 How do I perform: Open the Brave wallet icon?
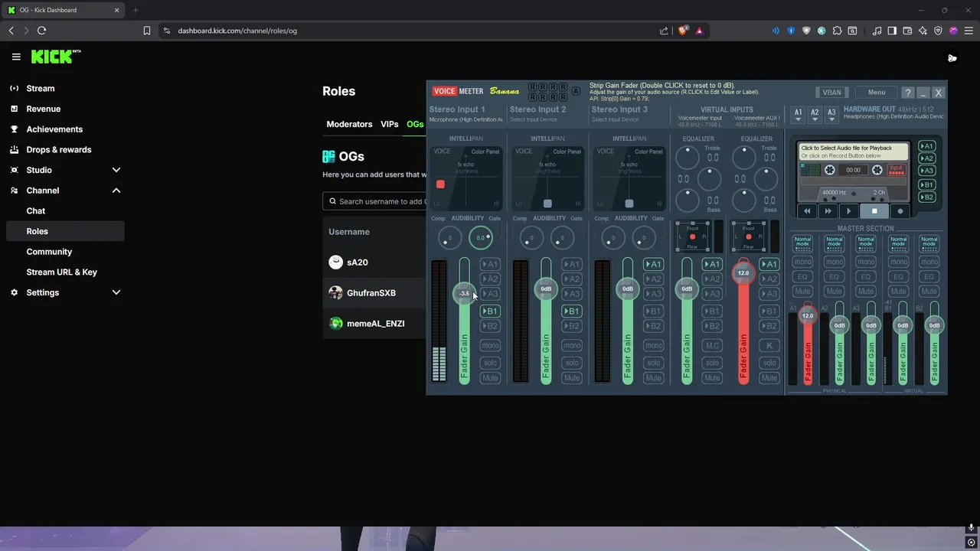907,31
